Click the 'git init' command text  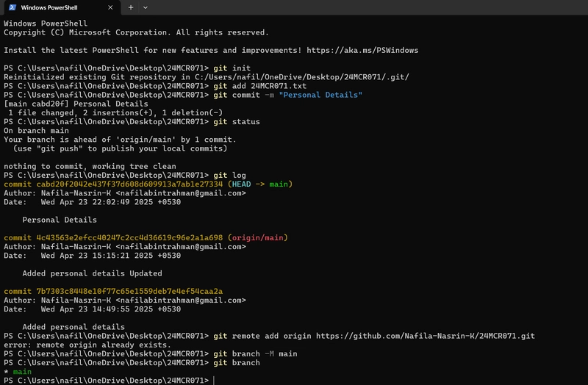pos(232,68)
